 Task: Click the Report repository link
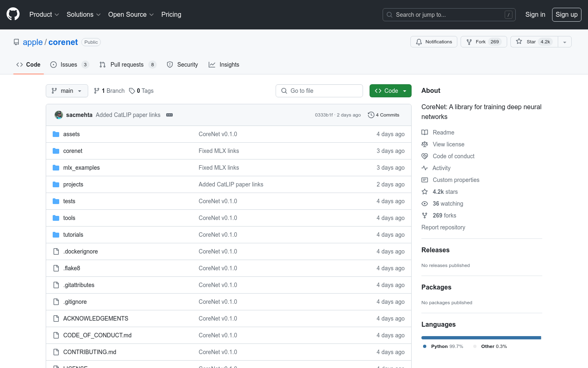click(443, 227)
